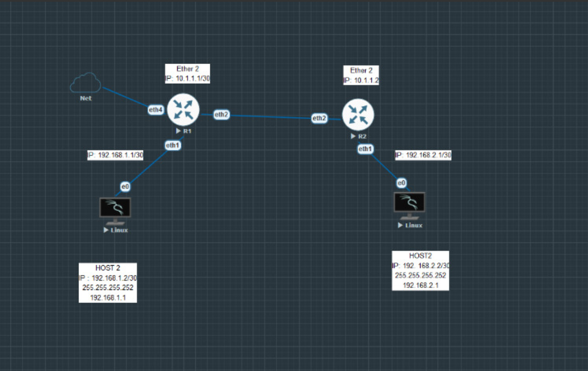Image resolution: width=588 pixels, height=371 pixels.
Task: Click the link line from Net cloud to eth4
Action: click(x=125, y=97)
